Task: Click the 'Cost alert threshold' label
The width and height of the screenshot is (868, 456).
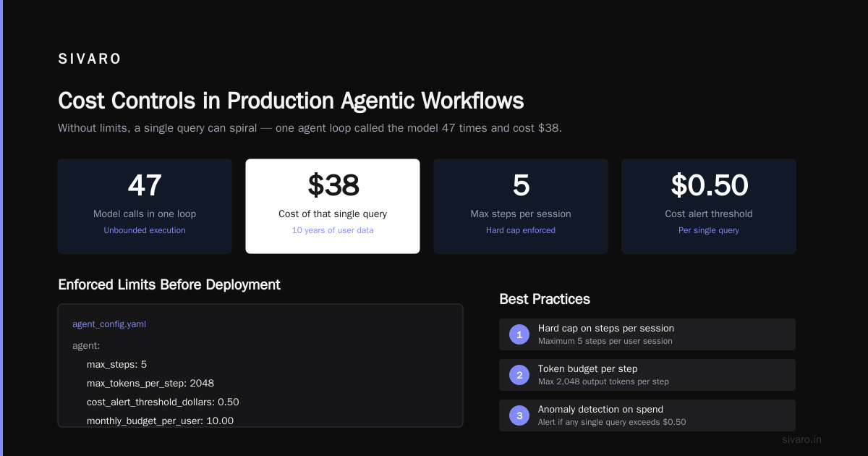Action: point(709,214)
